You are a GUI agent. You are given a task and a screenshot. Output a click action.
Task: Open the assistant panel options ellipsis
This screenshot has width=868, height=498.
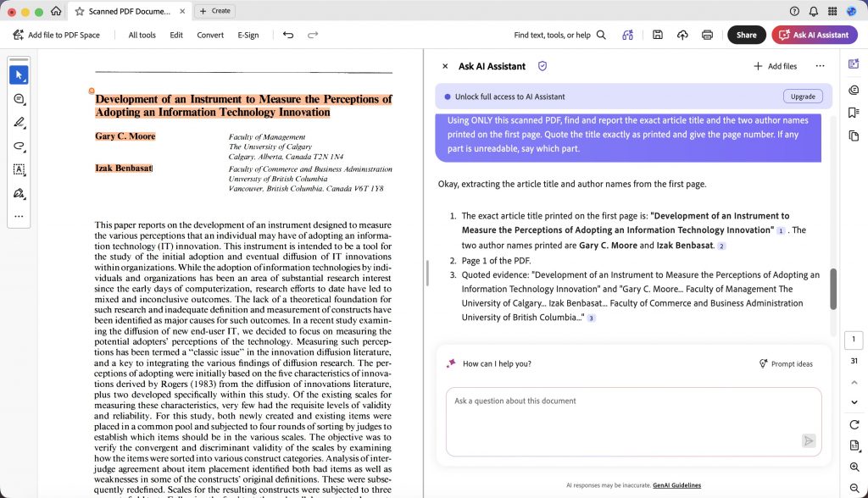coord(820,66)
